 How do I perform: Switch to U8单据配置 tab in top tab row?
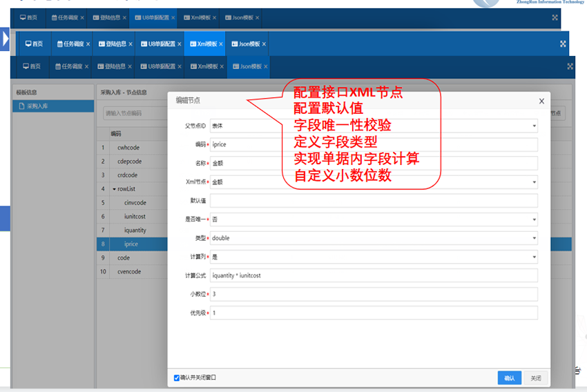(152, 17)
